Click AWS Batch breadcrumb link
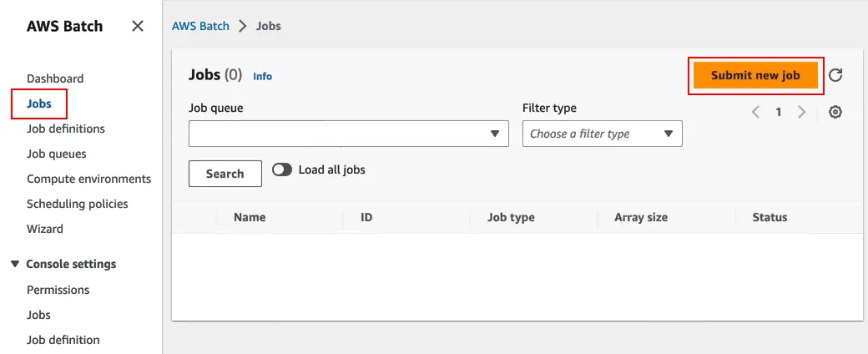 click(x=200, y=26)
